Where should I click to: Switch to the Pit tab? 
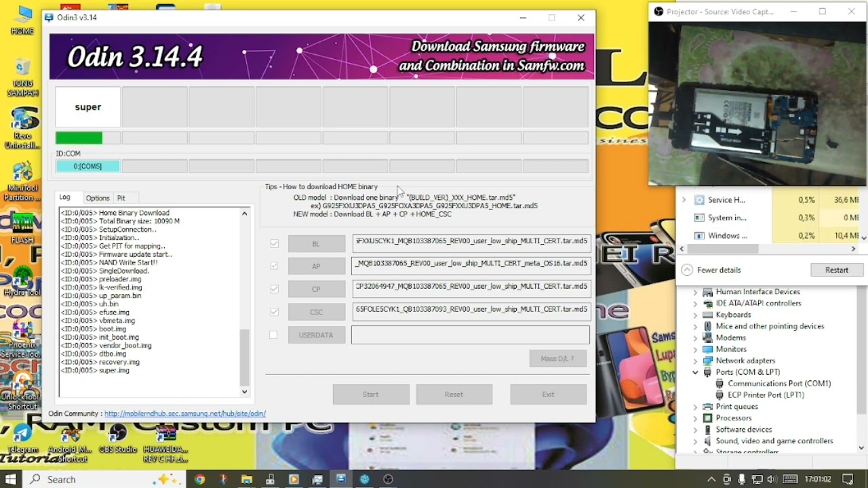121,198
